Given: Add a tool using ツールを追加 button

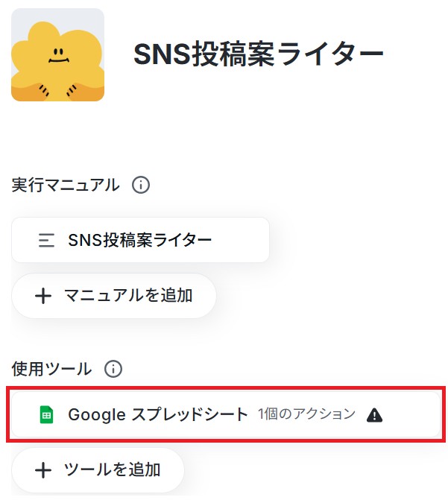Looking at the screenshot, I should click(x=98, y=470).
